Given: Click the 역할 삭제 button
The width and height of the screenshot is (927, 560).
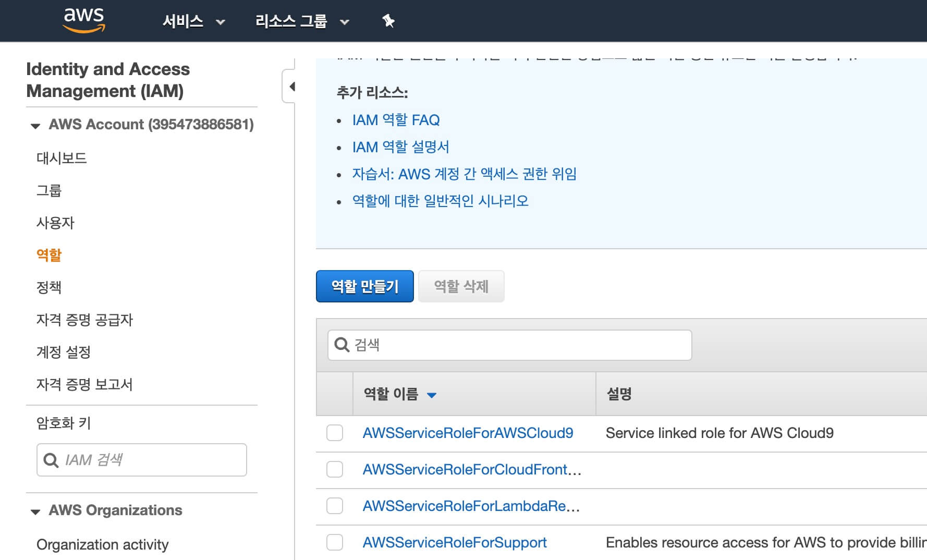Looking at the screenshot, I should 461,286.
